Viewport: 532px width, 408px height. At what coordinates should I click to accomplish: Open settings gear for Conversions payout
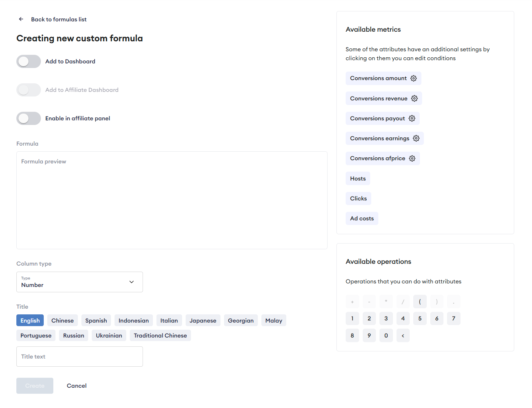(x=412, y=119)
